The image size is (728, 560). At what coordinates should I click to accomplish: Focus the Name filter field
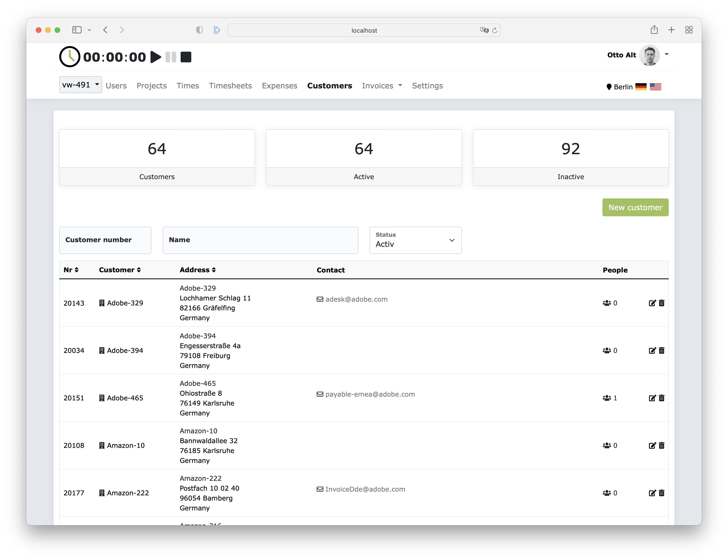260,240
